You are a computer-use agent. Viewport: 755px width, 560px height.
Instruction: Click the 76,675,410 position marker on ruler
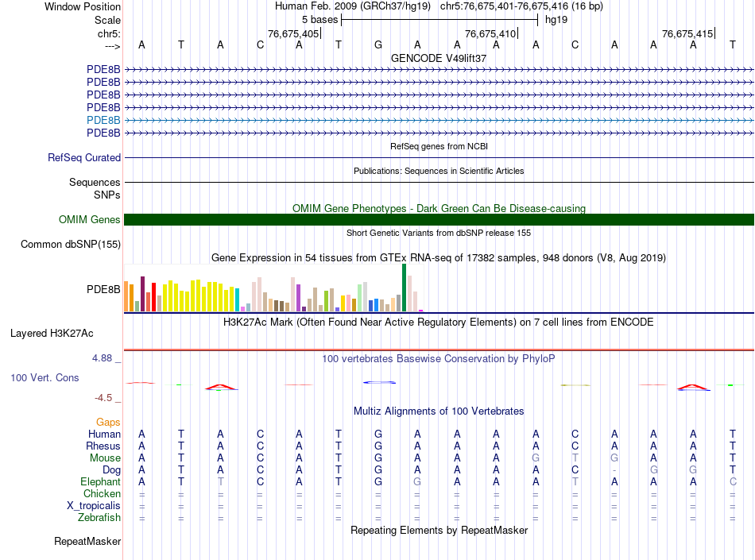pyautogui.click(x=490, y=33)
